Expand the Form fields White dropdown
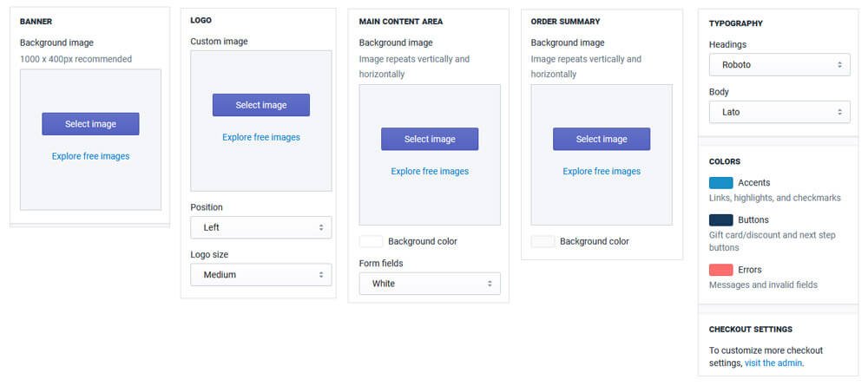Image resolution: width=868 pixels, height=386 pixels. (x=430, y=284)
